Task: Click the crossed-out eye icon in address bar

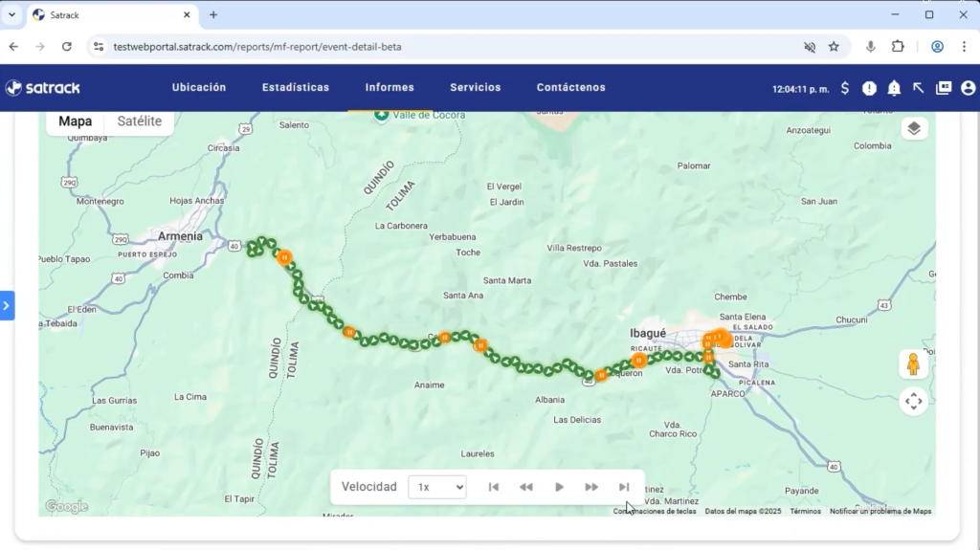Action: pos(810,47)
